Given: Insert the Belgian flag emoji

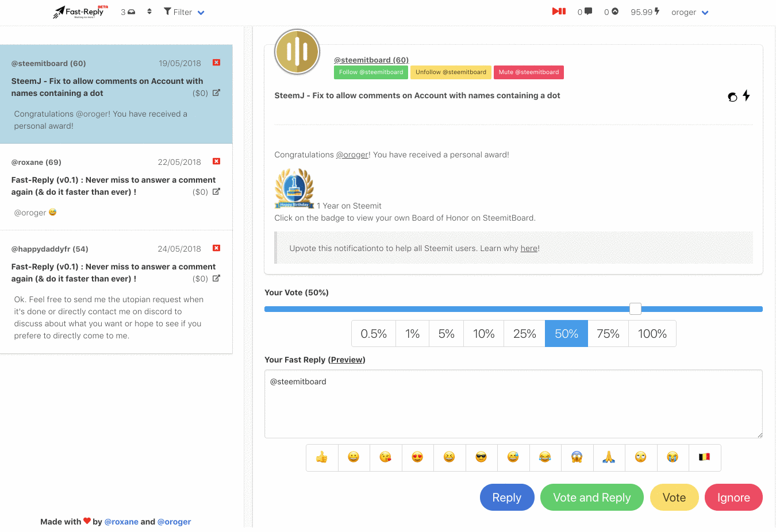Looking at the screenshot, I should [x=705, y=457].
